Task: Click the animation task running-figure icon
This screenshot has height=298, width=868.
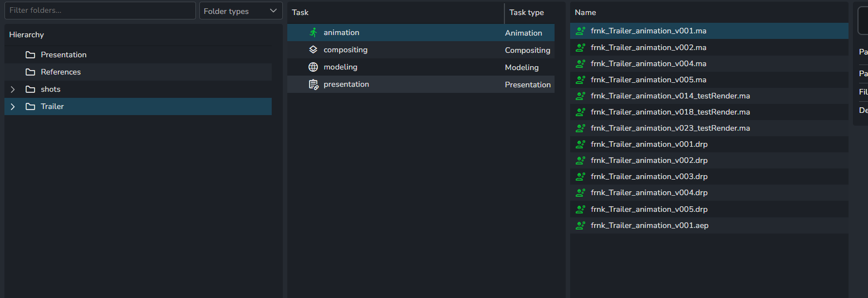Action: click(313, 32)
